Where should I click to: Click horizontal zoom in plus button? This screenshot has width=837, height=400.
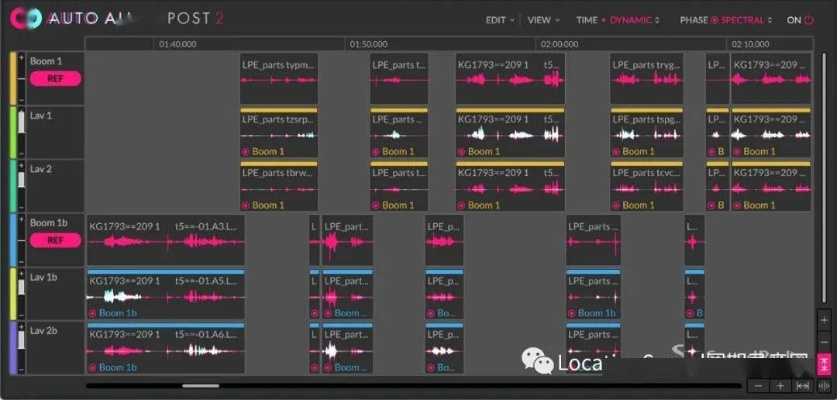click(x=780, y=386)
